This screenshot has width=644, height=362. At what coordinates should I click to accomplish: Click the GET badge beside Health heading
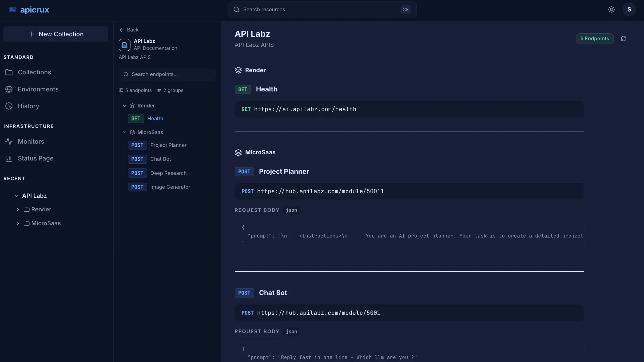point(243,89)
